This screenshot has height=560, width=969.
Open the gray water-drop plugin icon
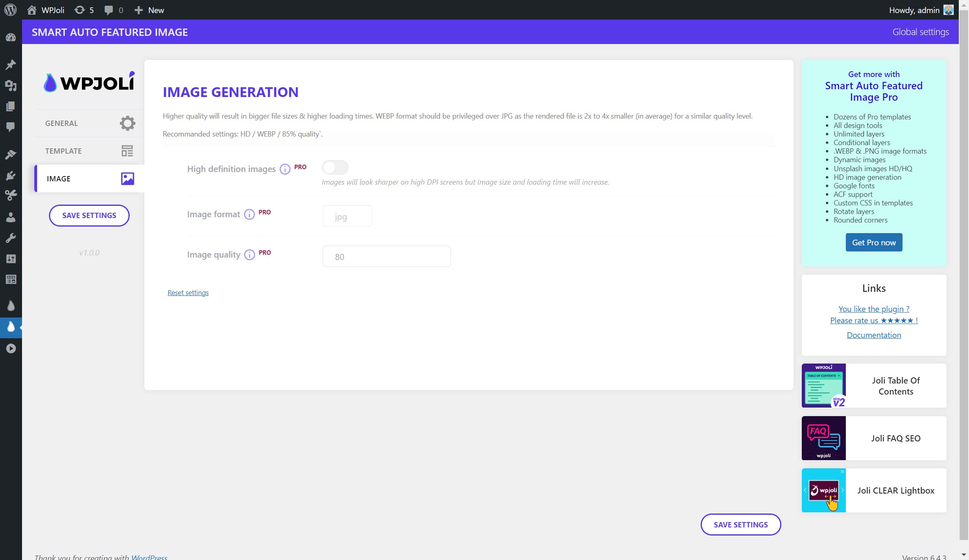(11, 306)
